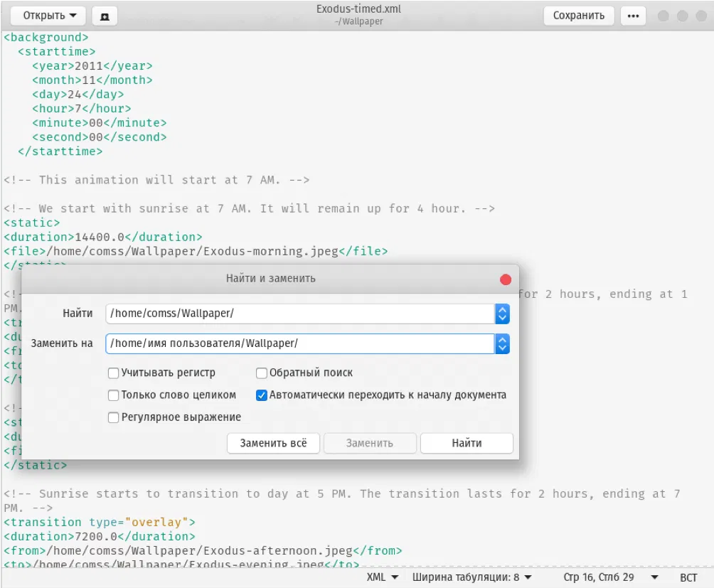Click the Найти button in dialog
714x588 pixels.
point(467,443)
